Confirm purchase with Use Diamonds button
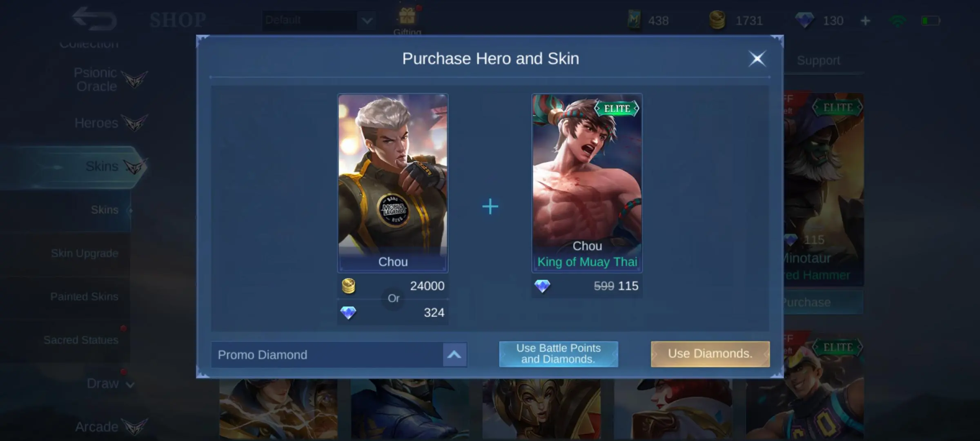This screenshot has height=441, width=980. coord(710,354)
